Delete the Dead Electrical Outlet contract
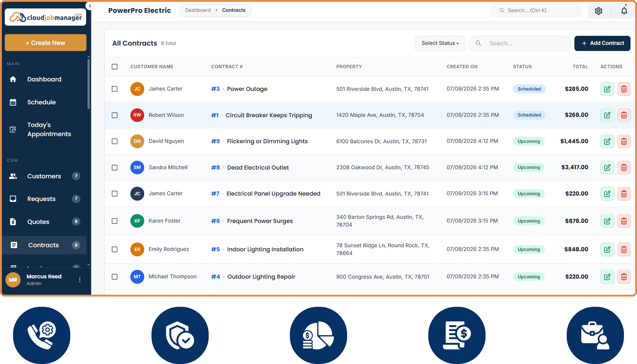The image size is (637, 364). pyautogui.click(x=624, y=168)
